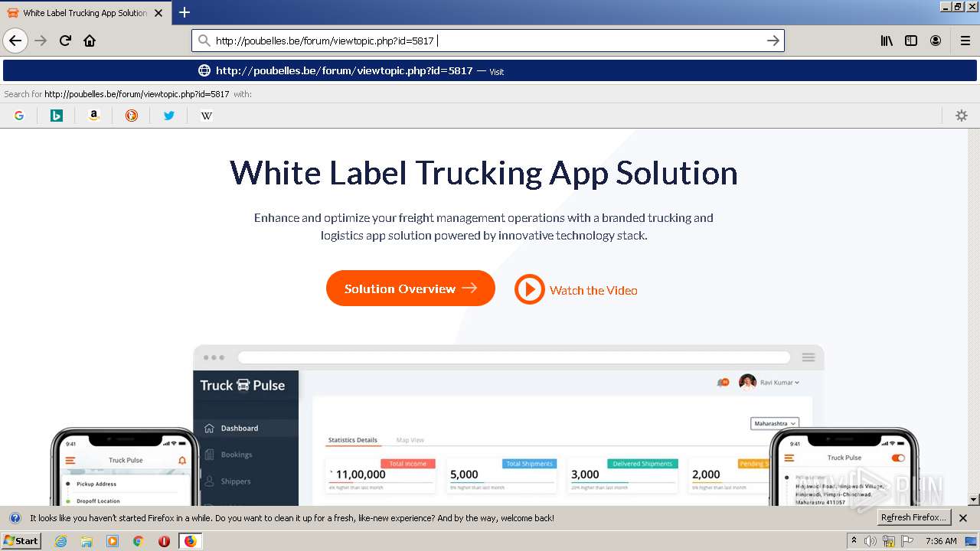980x551 pixels.
Task: Click the Go arrow in the address bar
Action: pyautogui.click(x=773, y=41)
